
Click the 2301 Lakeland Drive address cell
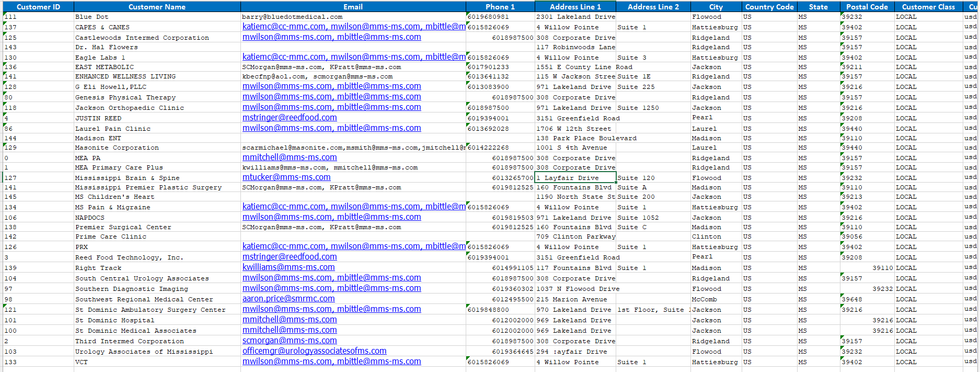click(575, 17)
